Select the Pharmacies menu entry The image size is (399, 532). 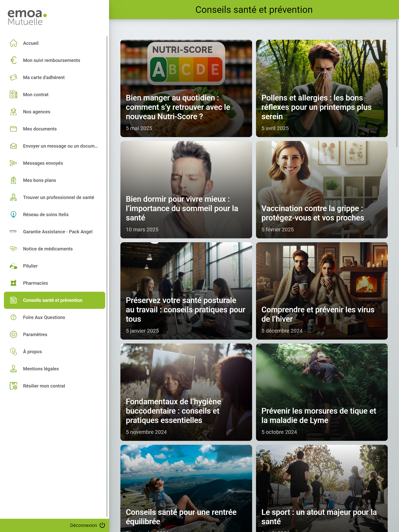(54, 283)
